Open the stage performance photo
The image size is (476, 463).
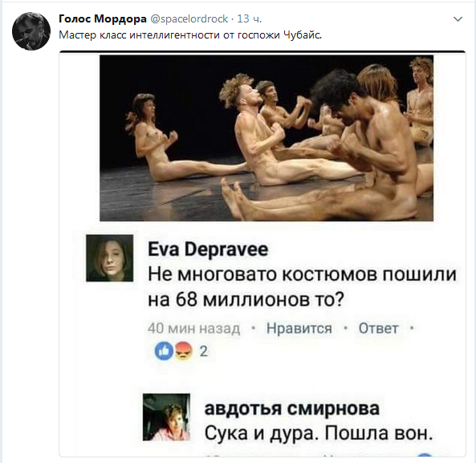266,138
